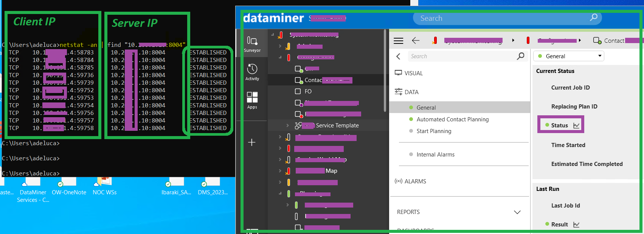Screen dimensions: 644x234
Task: Click the magnifier icon in the card Search field
Action: [x=521, y=56]
